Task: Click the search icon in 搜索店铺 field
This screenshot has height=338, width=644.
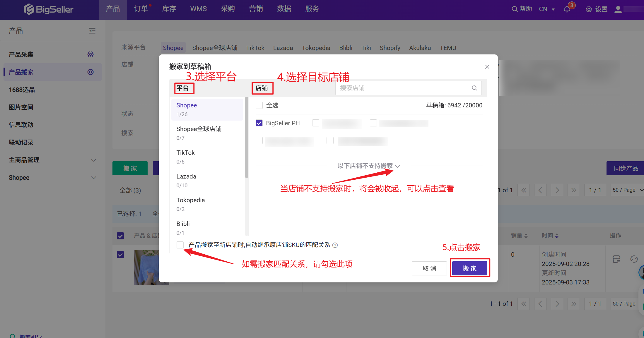Action: pos(474,88)
